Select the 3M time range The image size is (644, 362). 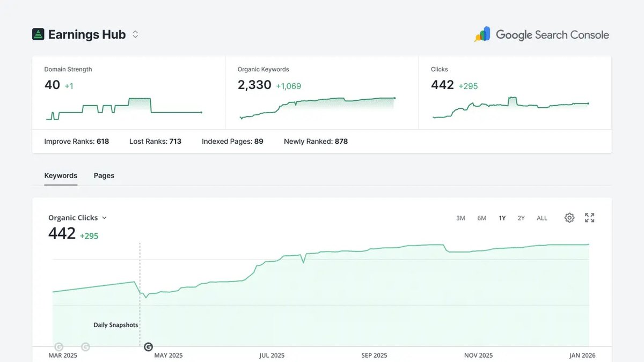click(x=460, y=218)
